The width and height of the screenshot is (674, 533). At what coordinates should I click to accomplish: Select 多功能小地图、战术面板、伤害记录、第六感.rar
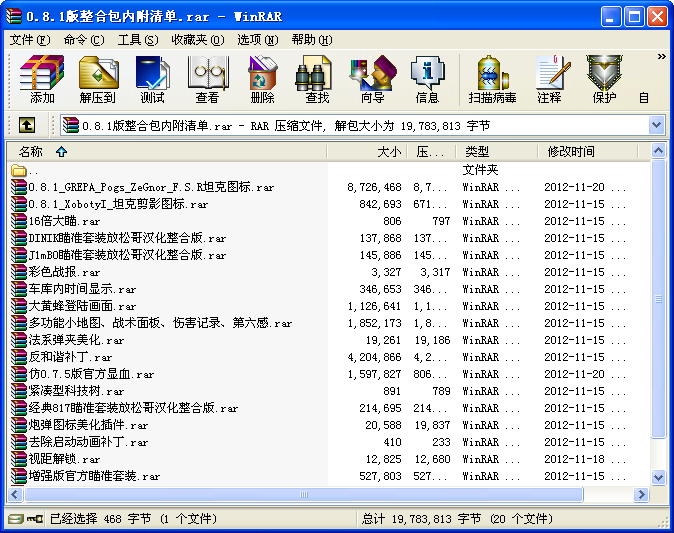point(152,323)
